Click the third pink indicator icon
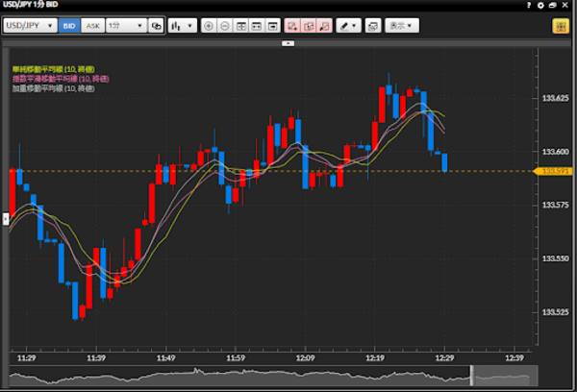Screen dimensions: 577x392 (324, 26)
